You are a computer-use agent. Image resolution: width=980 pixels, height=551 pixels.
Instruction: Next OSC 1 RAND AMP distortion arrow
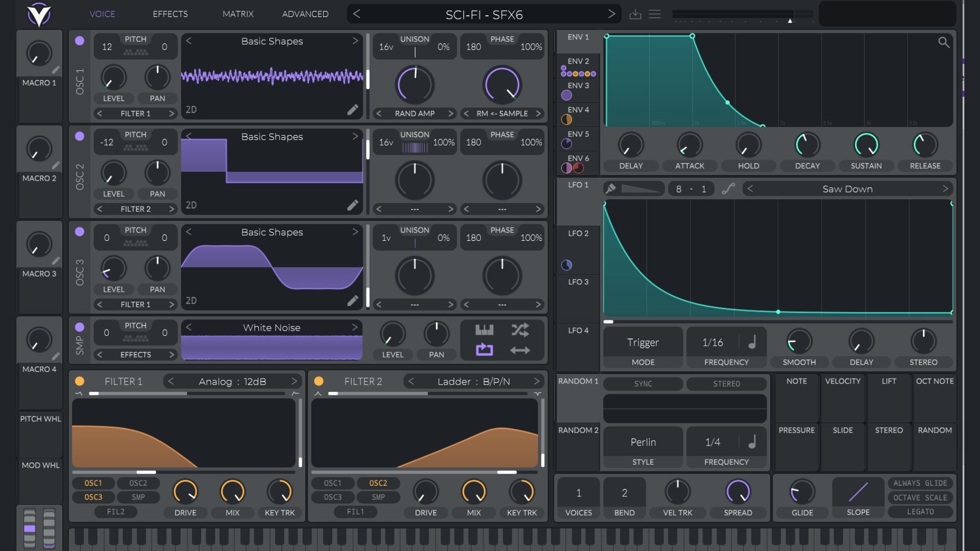click(x=451, y=113)
